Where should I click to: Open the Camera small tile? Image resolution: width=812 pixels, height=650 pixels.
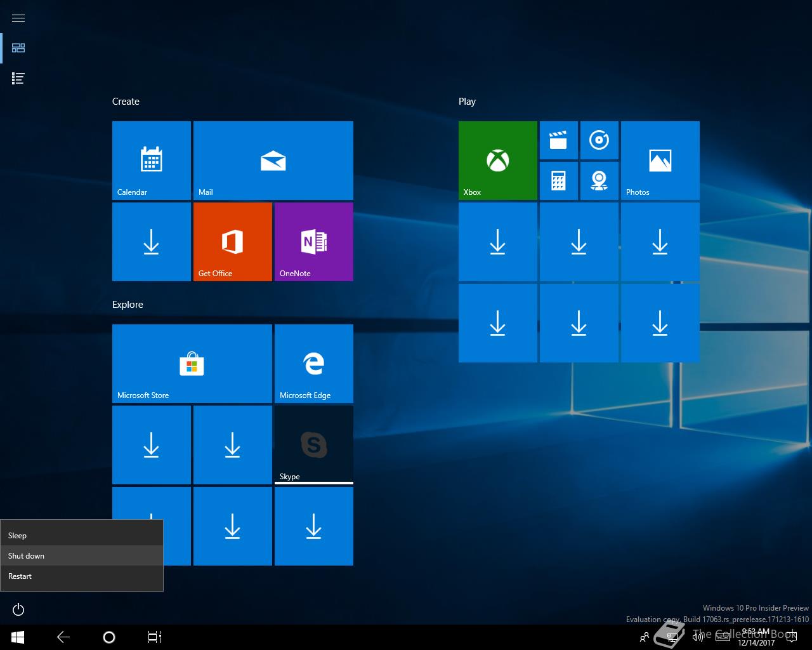pos(599,181)
